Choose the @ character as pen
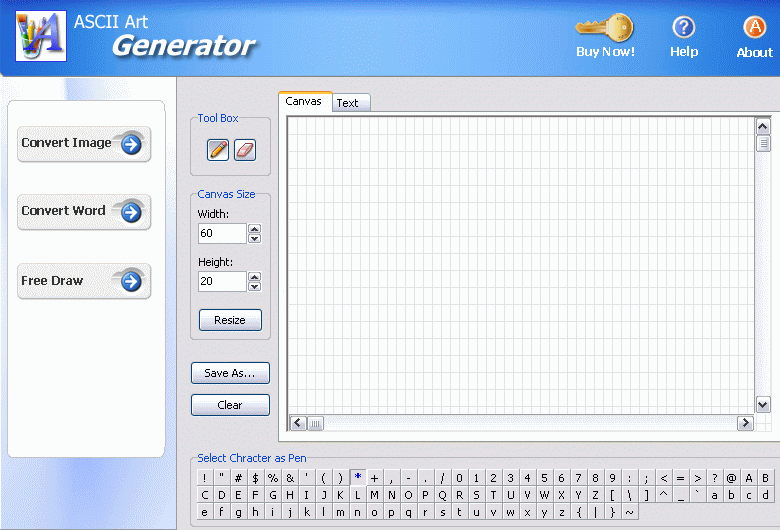Screen dimensions: 780x530 731,478
